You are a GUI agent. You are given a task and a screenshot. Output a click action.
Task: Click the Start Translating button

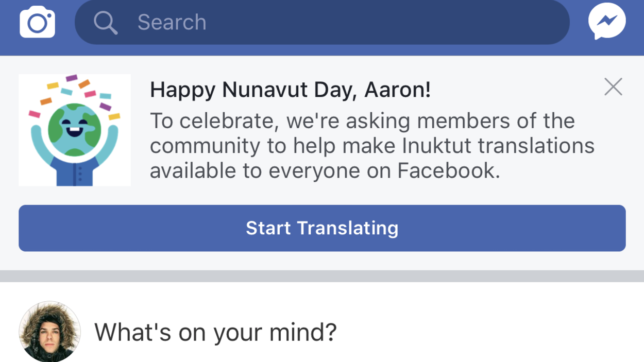click(322, 228)
